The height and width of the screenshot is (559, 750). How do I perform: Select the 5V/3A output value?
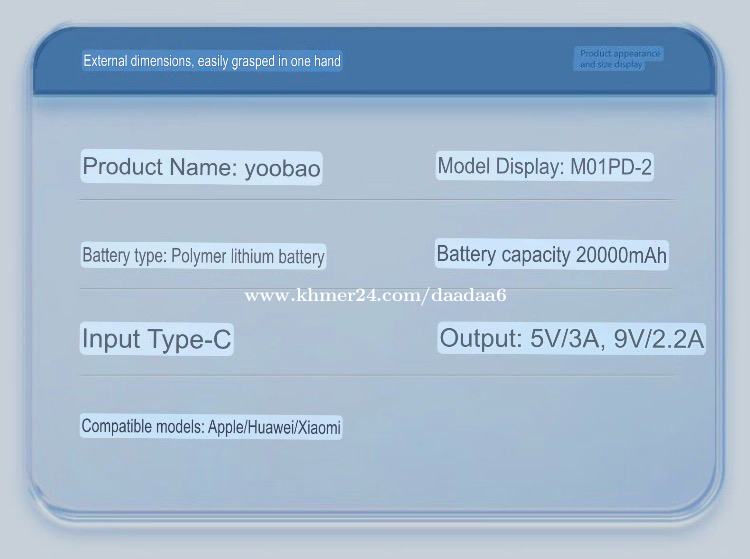pyautogui.click(x=566, y=338)
